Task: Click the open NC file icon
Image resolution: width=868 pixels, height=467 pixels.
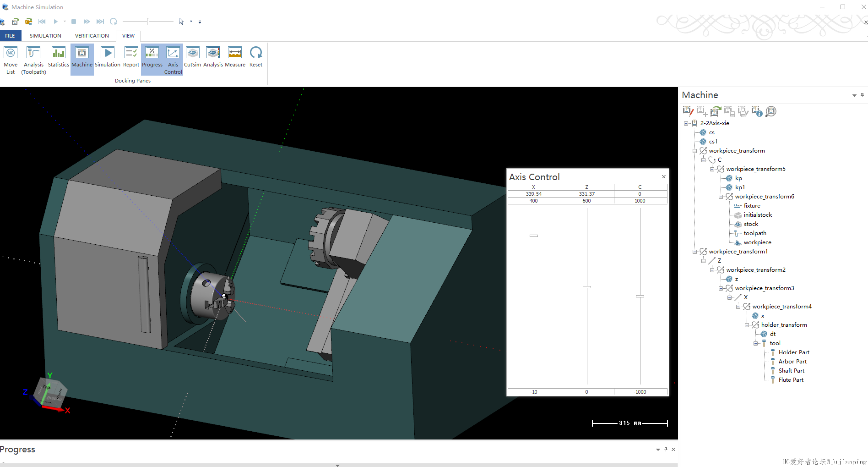Action: click(28, 22)
